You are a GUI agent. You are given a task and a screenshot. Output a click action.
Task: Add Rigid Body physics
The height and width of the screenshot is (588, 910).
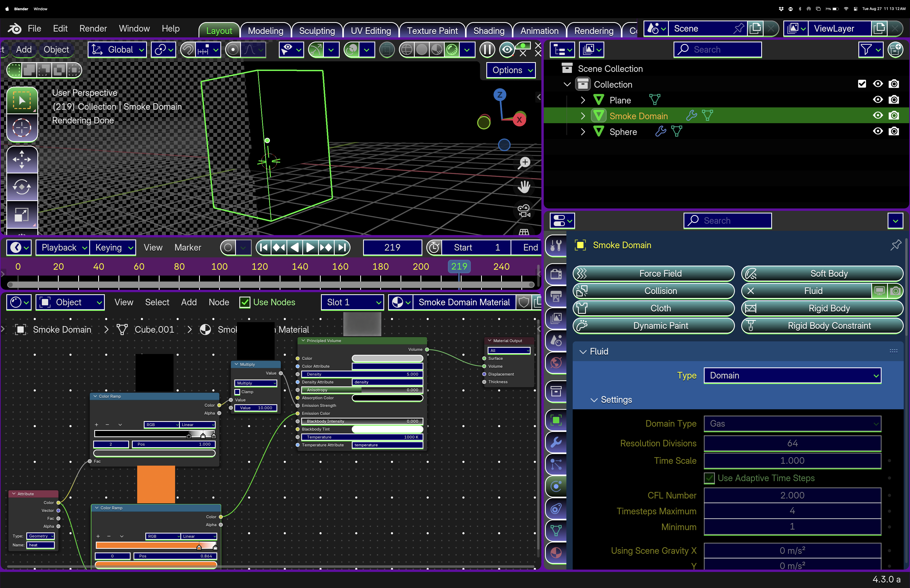822,308
